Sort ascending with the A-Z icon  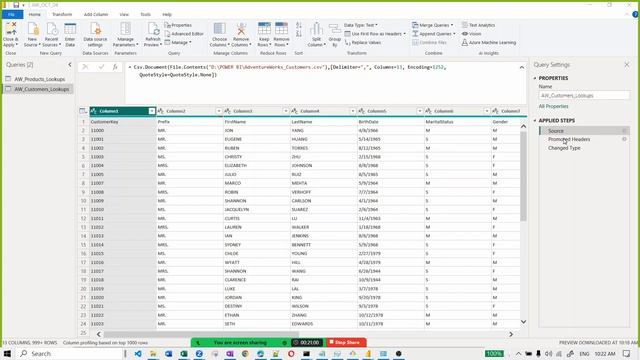pos(299,25)
